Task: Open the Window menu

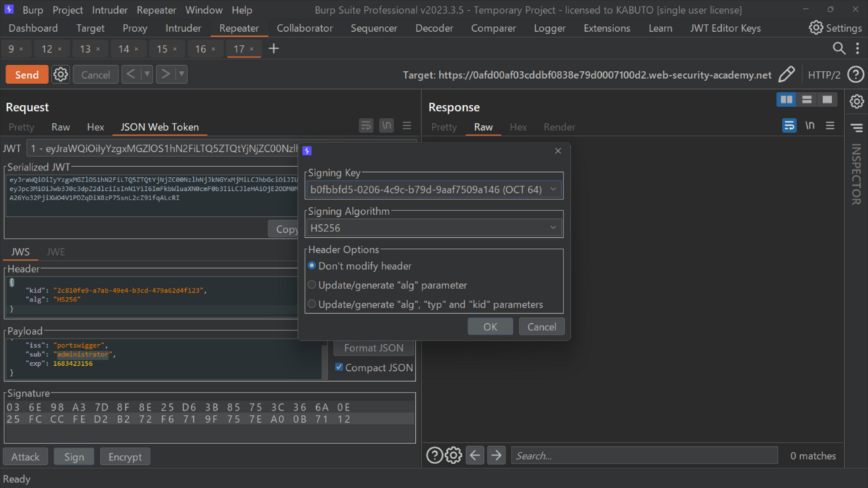Action: click(x=203, y=10)
